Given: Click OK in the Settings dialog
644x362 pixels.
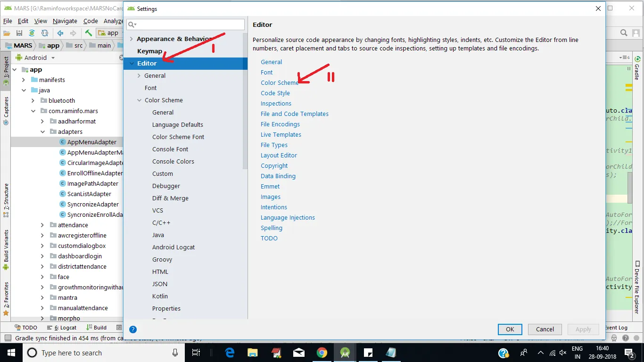Looking at the screenshot, I should pos(510,329).
